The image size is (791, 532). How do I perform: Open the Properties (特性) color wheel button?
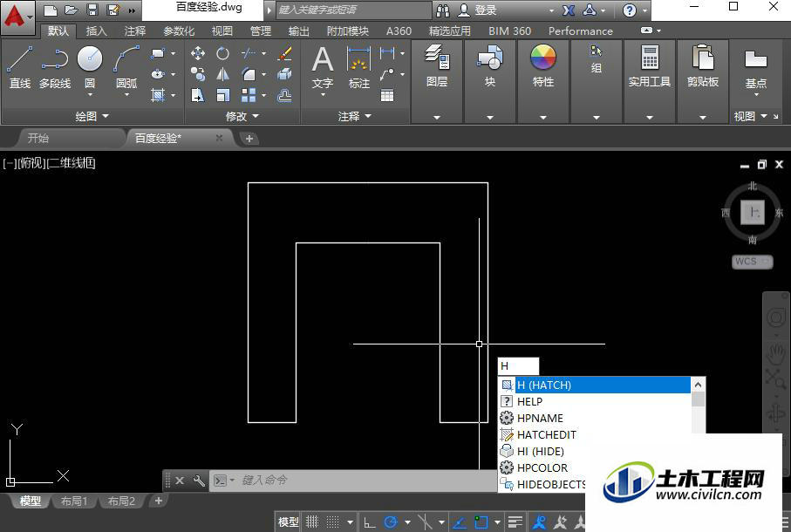tap(542, 65)
